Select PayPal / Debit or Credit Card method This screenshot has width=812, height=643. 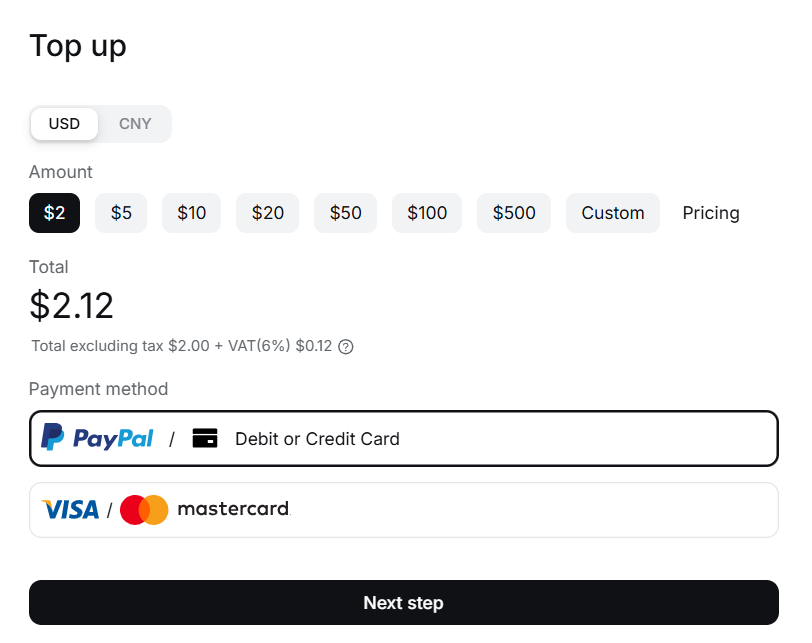pos(404,439)
